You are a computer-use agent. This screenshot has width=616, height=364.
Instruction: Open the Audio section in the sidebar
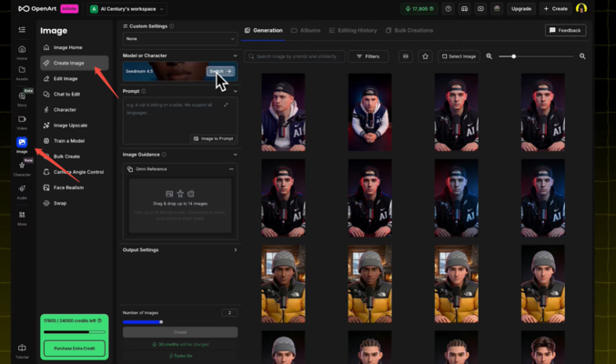[x=22, y=190]
